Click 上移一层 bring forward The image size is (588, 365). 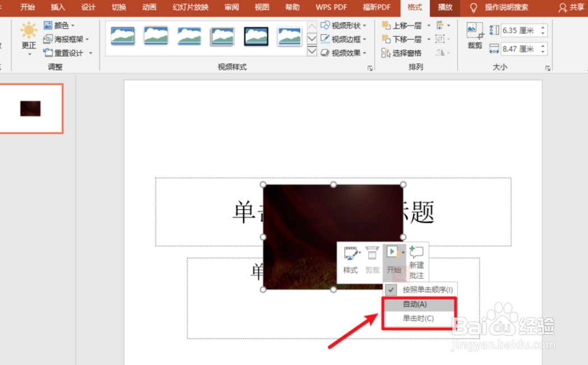[402, 25]
